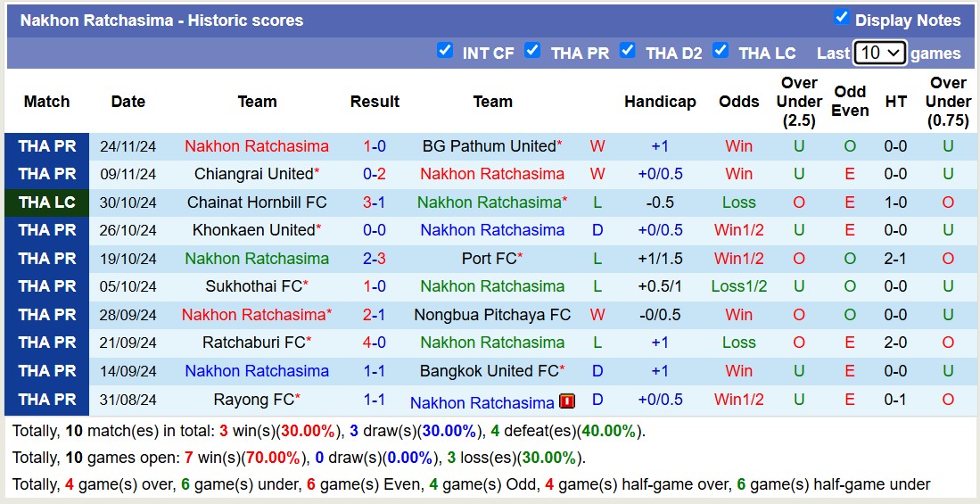Open the 4-0 score against Ratchaburi

[x=375, y=343]
